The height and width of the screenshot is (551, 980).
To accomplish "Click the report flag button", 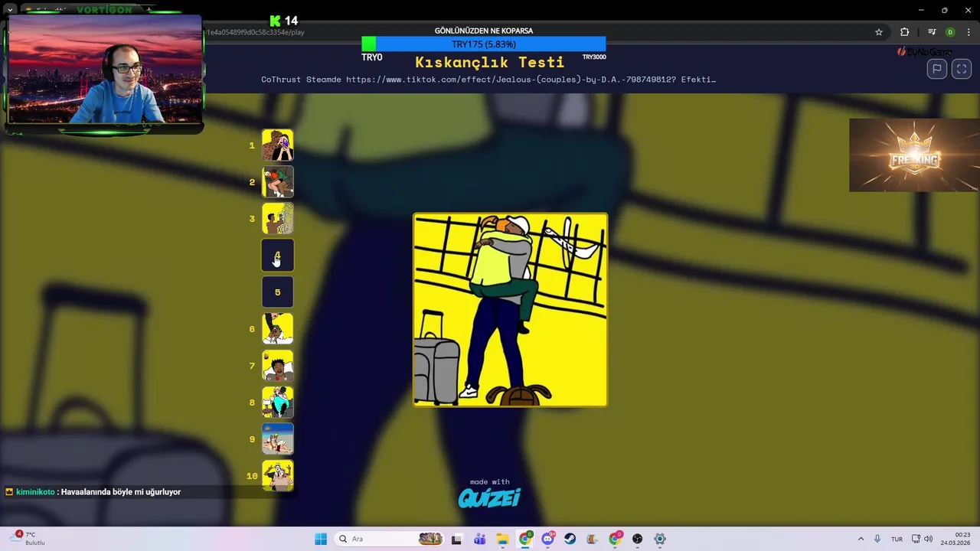I will pyautogui.click(x=937, y=69).
